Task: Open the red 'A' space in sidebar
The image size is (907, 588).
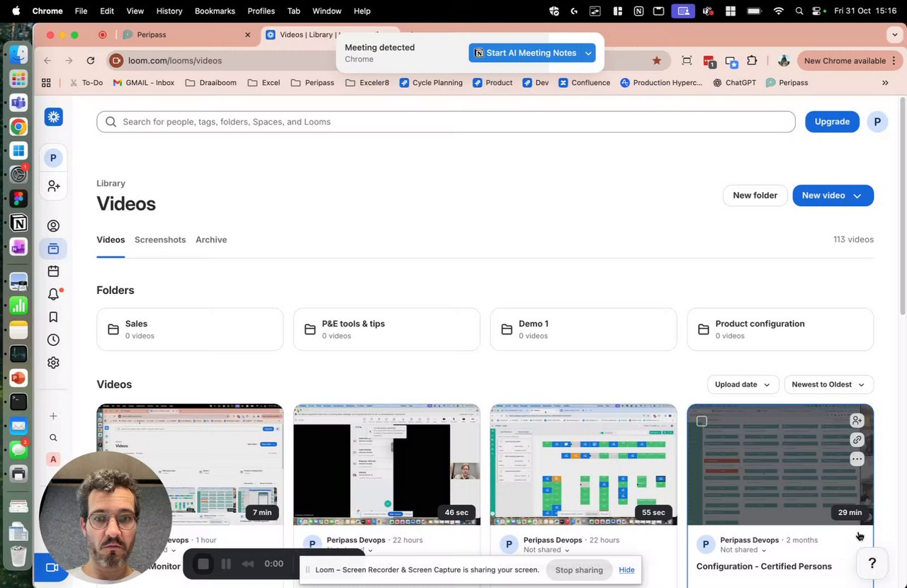Action: (x=53, y=459)
